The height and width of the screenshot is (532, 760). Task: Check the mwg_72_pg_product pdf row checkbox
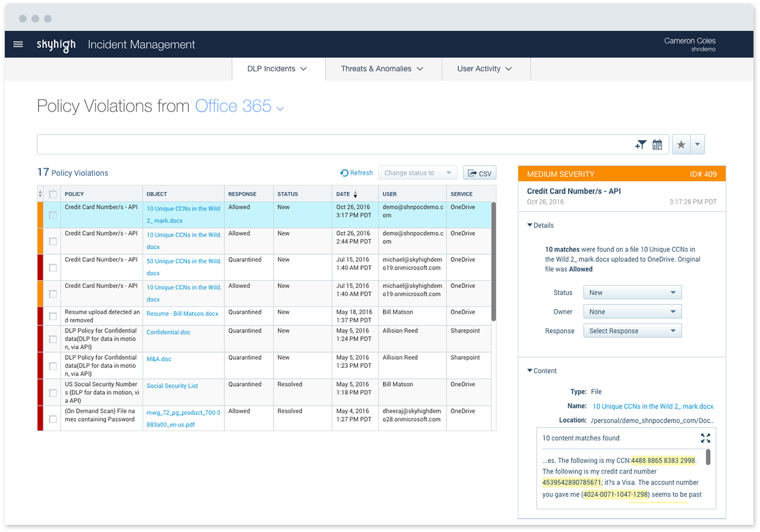(53, 419)
